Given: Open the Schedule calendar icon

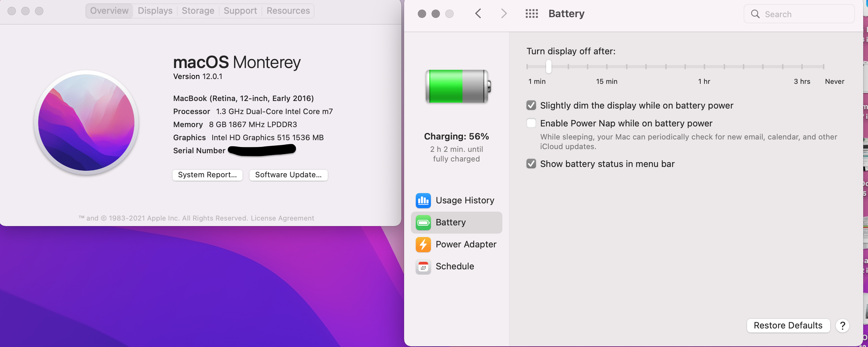Looking at the screenshot, I should tap(423, 267).
